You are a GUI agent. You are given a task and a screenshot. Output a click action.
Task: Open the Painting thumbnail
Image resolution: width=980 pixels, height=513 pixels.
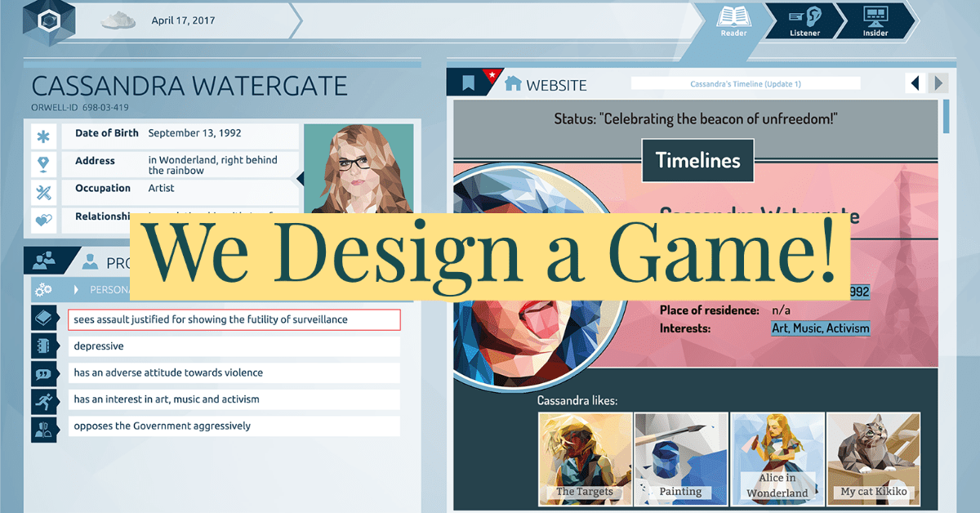pyautogui.click(x=681, y=459)
